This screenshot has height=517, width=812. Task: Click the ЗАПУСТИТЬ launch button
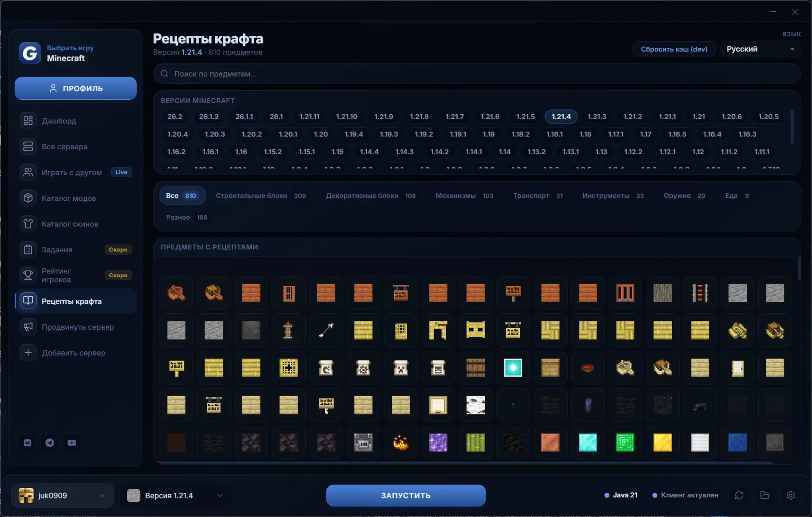tap(406, 495)
